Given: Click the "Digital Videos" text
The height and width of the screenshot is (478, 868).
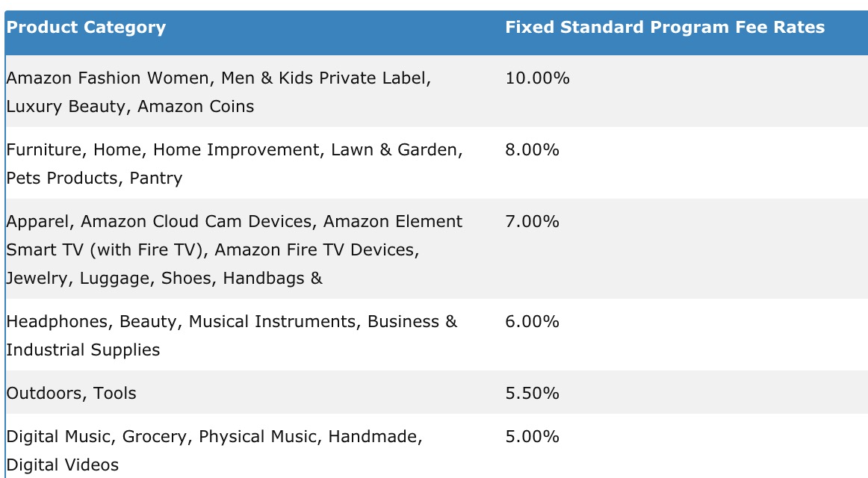Looking at the screenshot, I should 62,465.
